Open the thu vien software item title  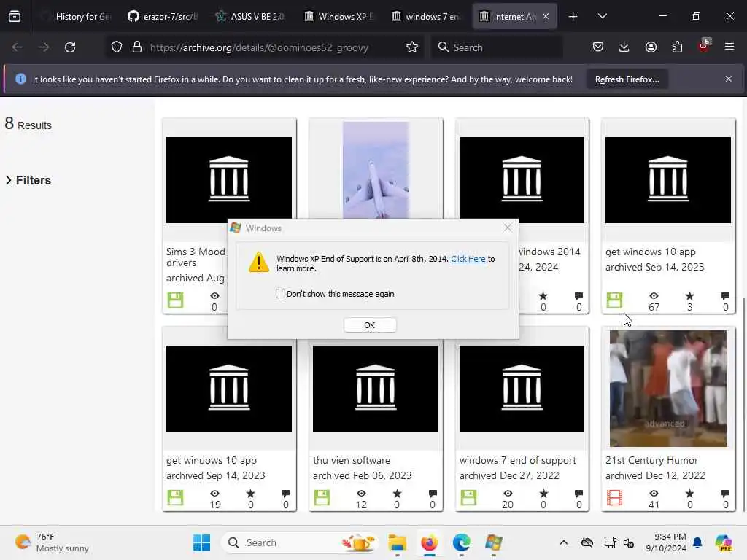(352, 461)
